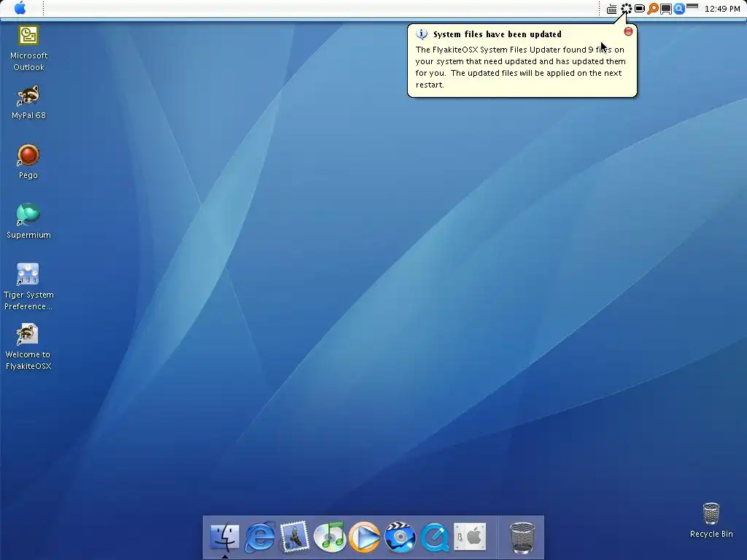Click the blue search tray icon

click(679, 9)
